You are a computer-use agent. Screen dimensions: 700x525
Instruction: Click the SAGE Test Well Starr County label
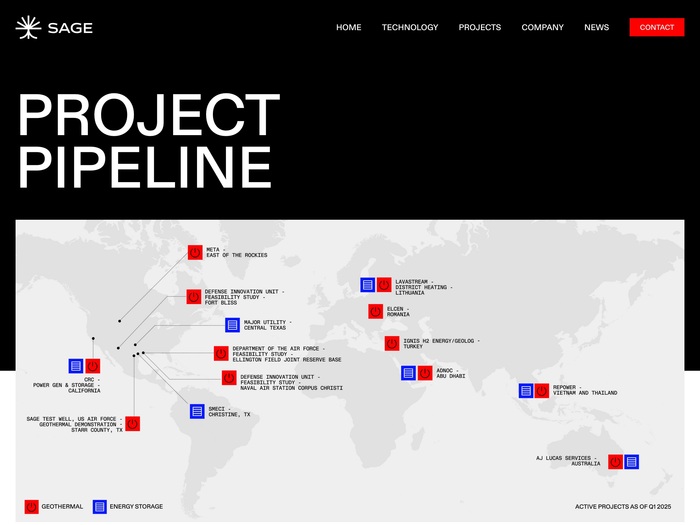click(74, 425)
